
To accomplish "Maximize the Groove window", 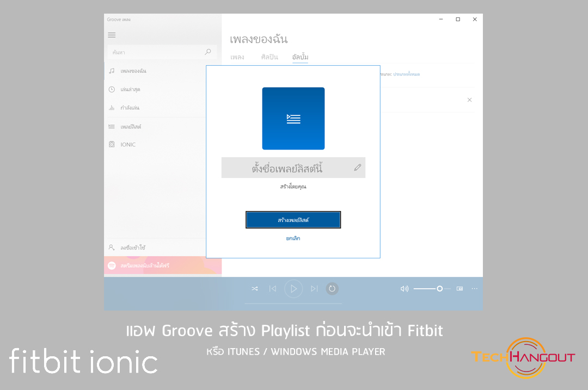I will [x=458, y=19].
